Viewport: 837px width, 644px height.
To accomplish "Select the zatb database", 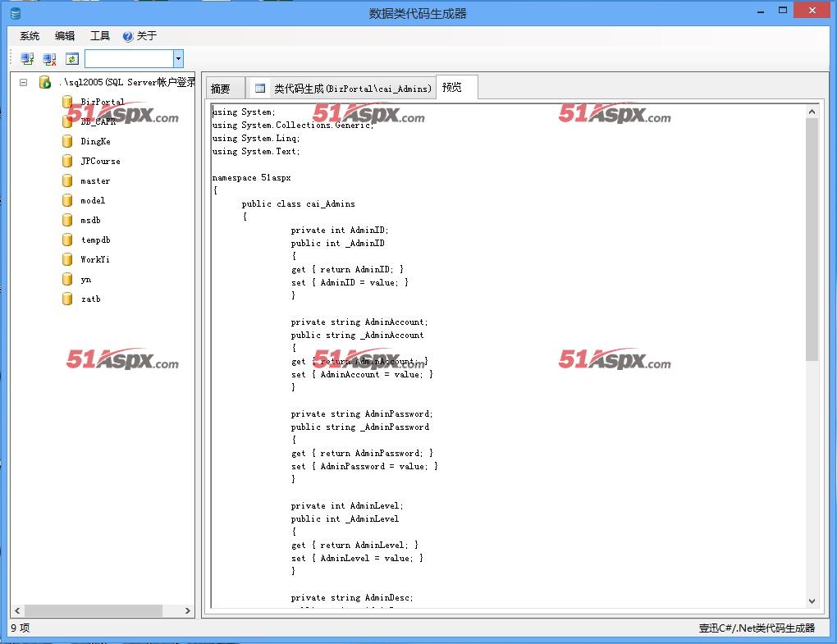I will 91,299.
